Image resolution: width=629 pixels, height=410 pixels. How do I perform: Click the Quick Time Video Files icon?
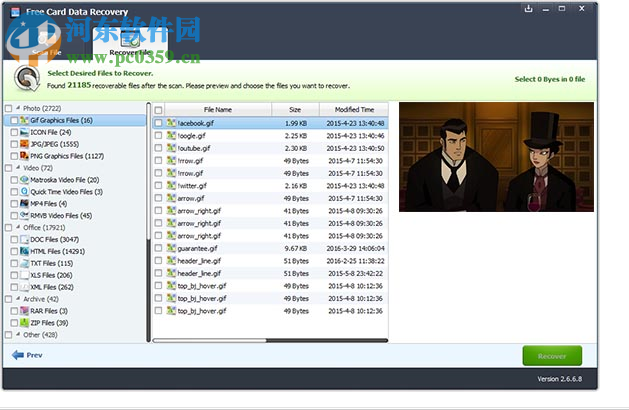24,192
